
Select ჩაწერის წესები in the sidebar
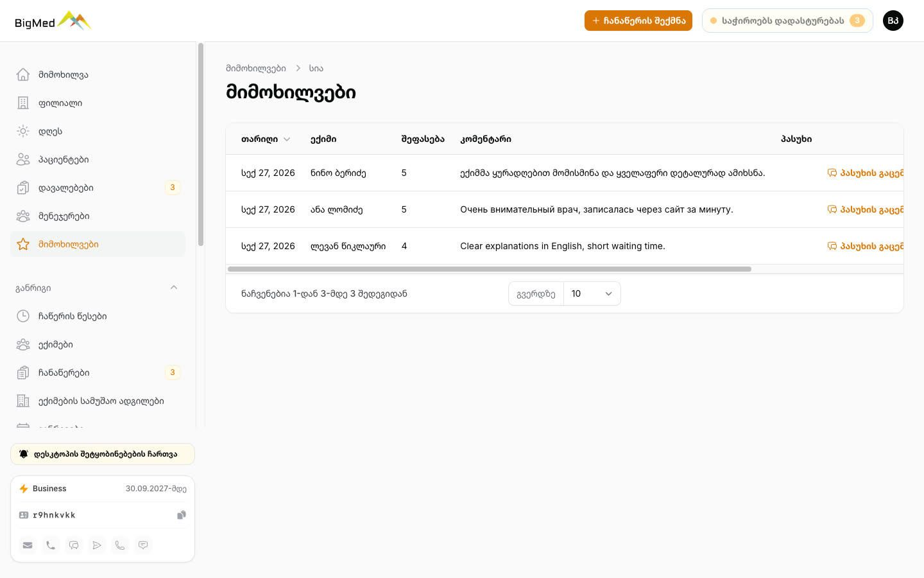(98, 316)
